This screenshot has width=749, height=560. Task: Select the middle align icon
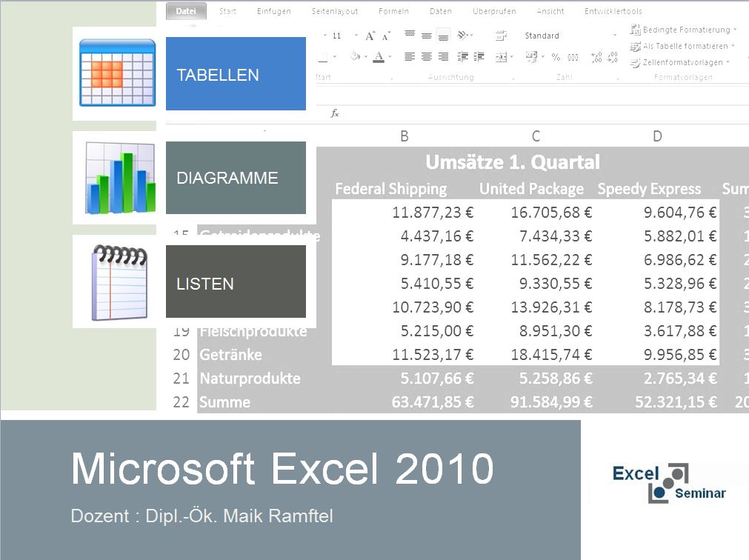pos(427,36)
